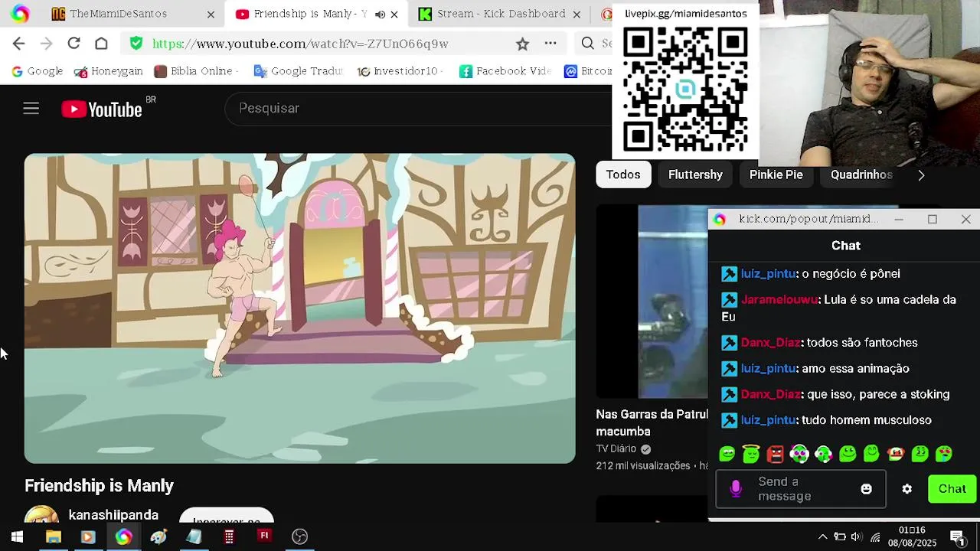This screenshot has width=980, height=551.
Task: Reload the YouTube page
Action: 73,44
